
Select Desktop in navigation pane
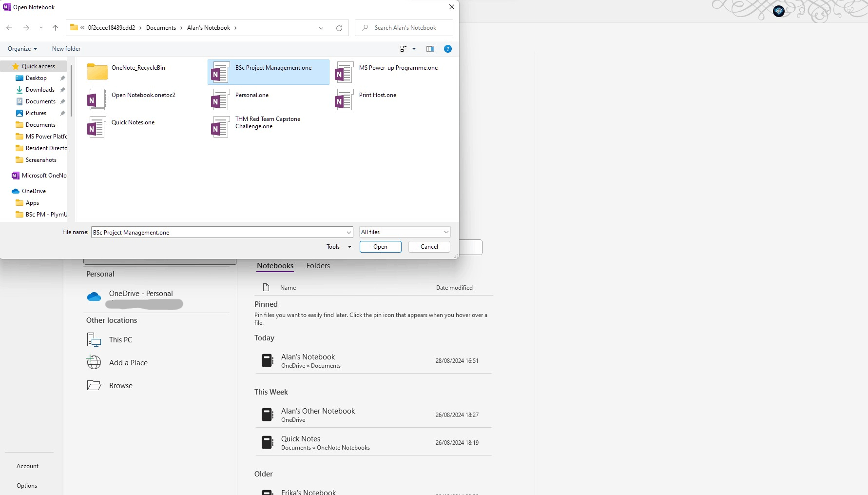(36, 78)
